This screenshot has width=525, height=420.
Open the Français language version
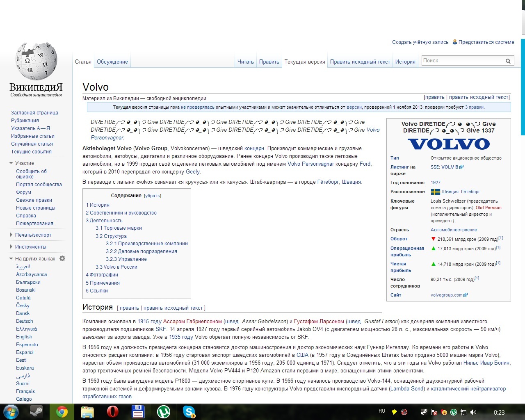point(25,391)
